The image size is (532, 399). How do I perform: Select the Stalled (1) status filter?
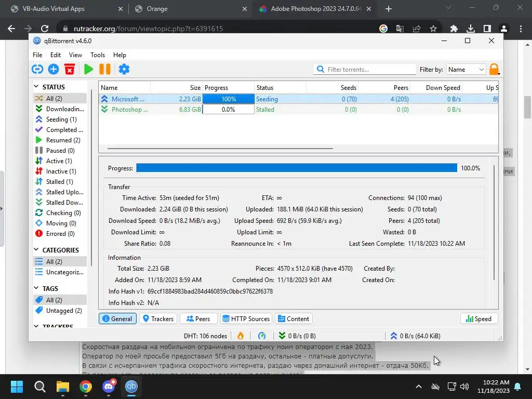click(60, 181)
